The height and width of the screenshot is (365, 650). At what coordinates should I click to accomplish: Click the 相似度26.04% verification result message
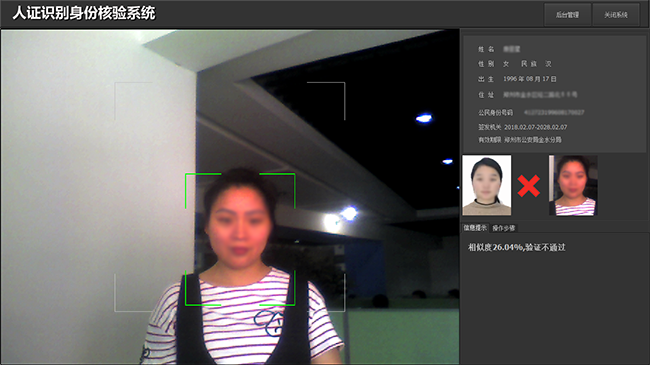[x=517, y=247]
